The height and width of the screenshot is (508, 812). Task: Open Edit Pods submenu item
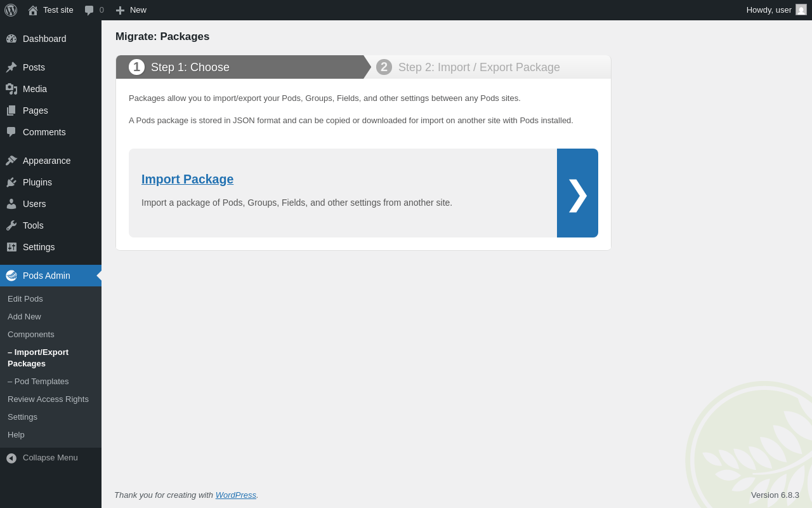click(25, 299)
